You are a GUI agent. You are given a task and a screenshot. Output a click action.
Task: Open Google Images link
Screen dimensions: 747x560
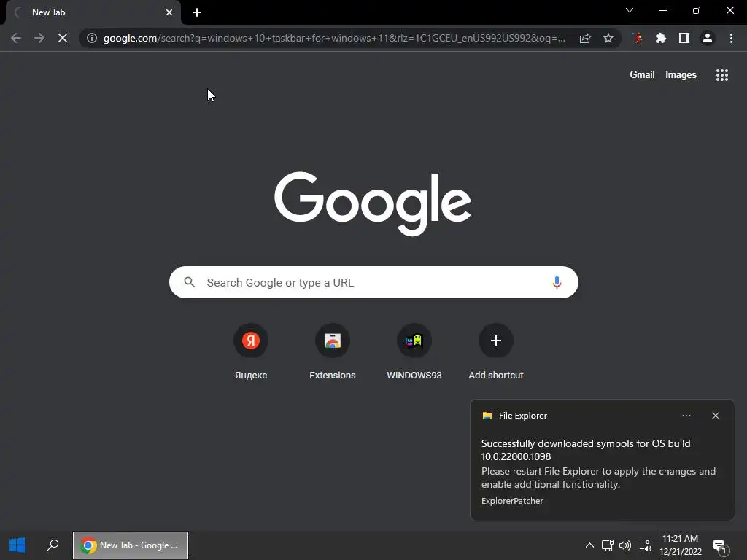[681, 75]
